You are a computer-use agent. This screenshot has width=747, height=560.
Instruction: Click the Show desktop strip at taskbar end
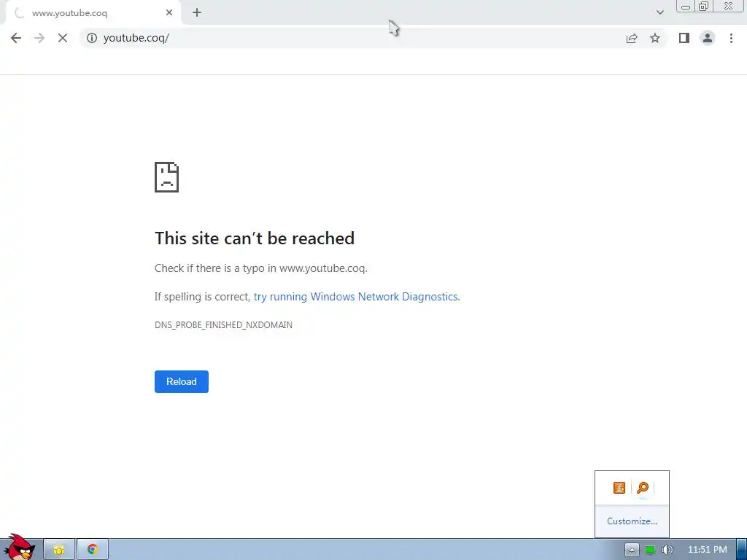[x=742, y=550]
